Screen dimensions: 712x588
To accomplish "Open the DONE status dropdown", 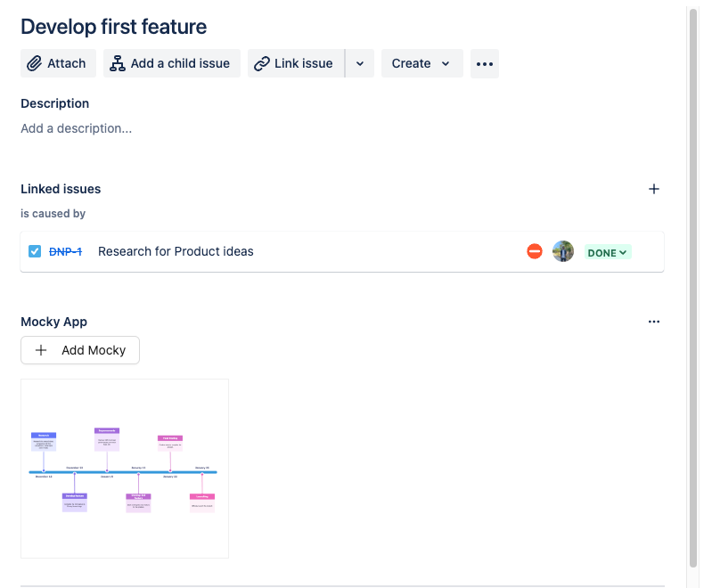I will coord(608,252).
